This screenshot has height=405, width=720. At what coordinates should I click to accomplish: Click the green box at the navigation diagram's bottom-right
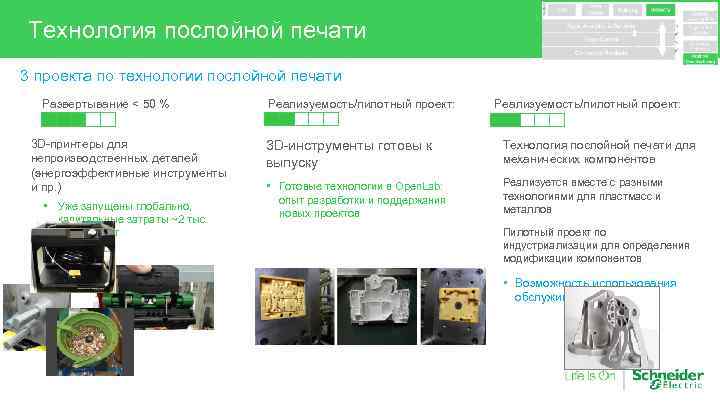click(699, 59)
